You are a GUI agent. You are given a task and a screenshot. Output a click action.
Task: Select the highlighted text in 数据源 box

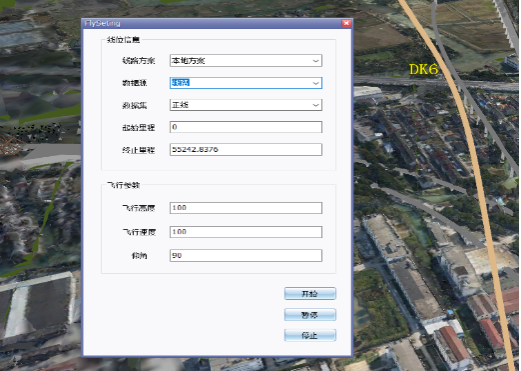tap(180, 83)
